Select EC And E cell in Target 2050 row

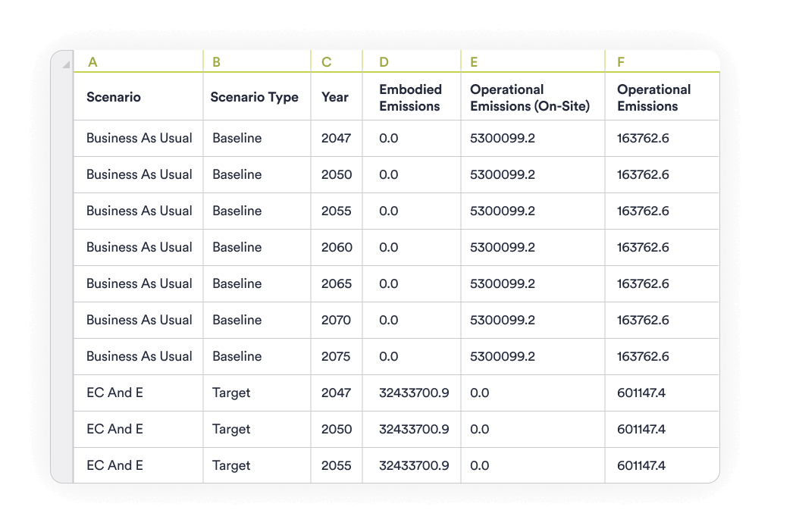tap(139, 429)
